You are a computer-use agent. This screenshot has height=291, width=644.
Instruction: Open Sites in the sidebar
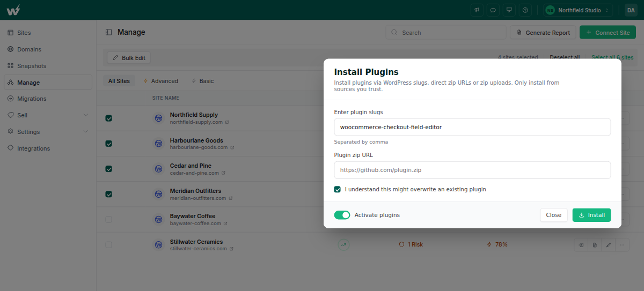pos(48,33)
